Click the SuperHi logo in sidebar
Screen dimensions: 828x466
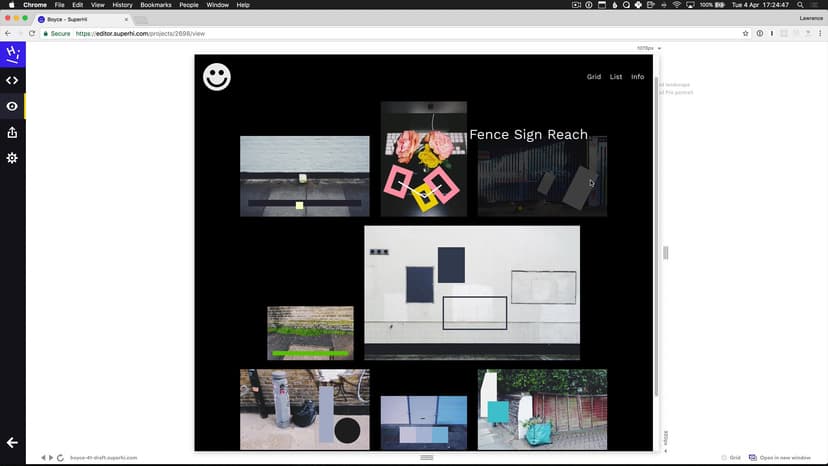point(12,55)
